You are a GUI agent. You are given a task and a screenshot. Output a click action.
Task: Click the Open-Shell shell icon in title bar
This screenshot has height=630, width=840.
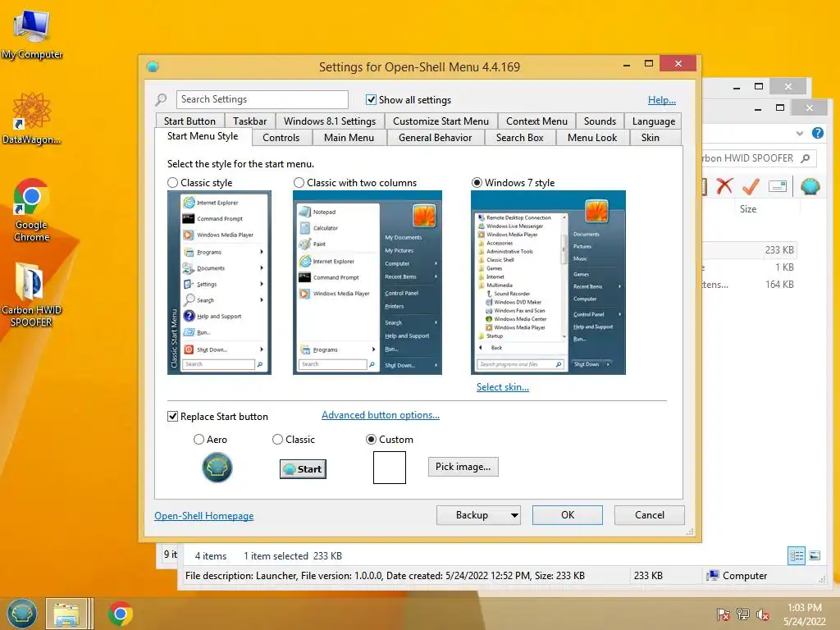click(153, 66)
